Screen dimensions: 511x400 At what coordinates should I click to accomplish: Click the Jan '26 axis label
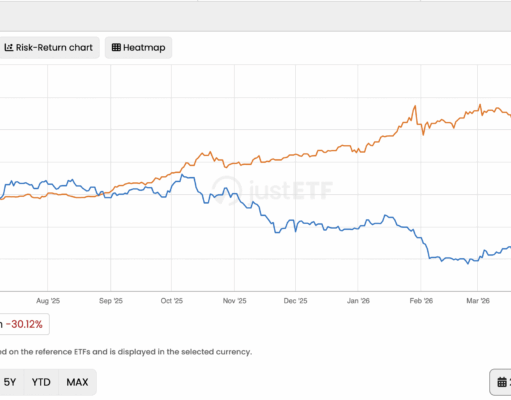pyautogui.click(x=358, y=301)
